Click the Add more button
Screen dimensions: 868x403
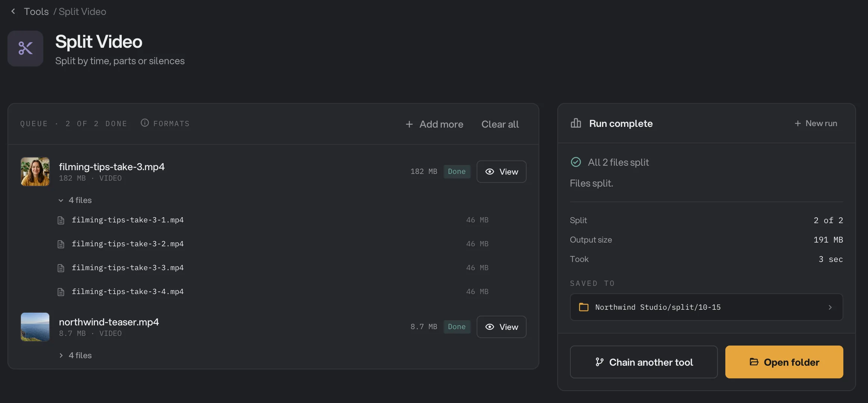(434, 124)
